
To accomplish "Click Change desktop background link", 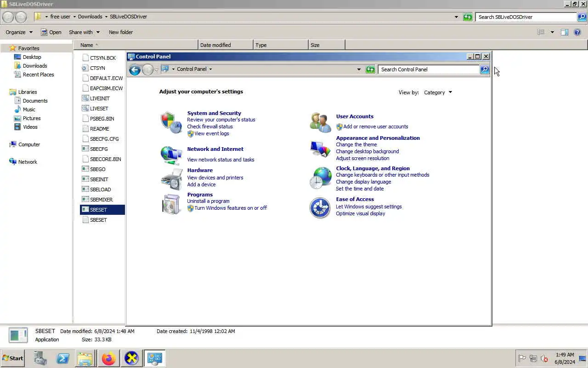I will 367,151.
